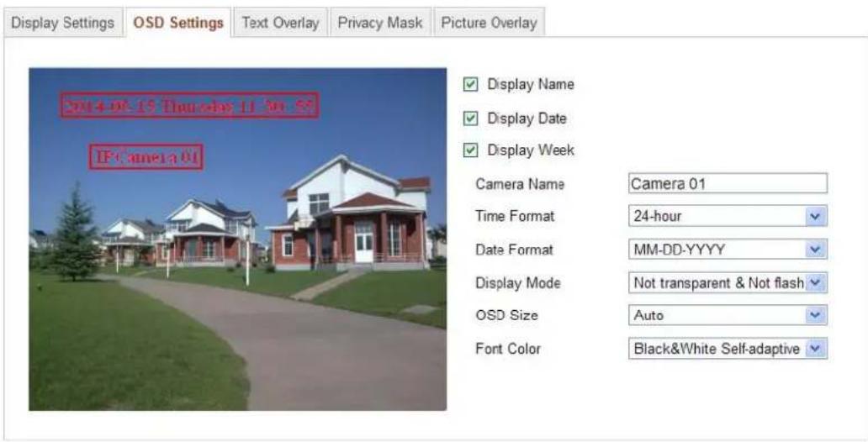Click the Display Mode label
Screen dimensions: 868x442
[x=517, y=283]
